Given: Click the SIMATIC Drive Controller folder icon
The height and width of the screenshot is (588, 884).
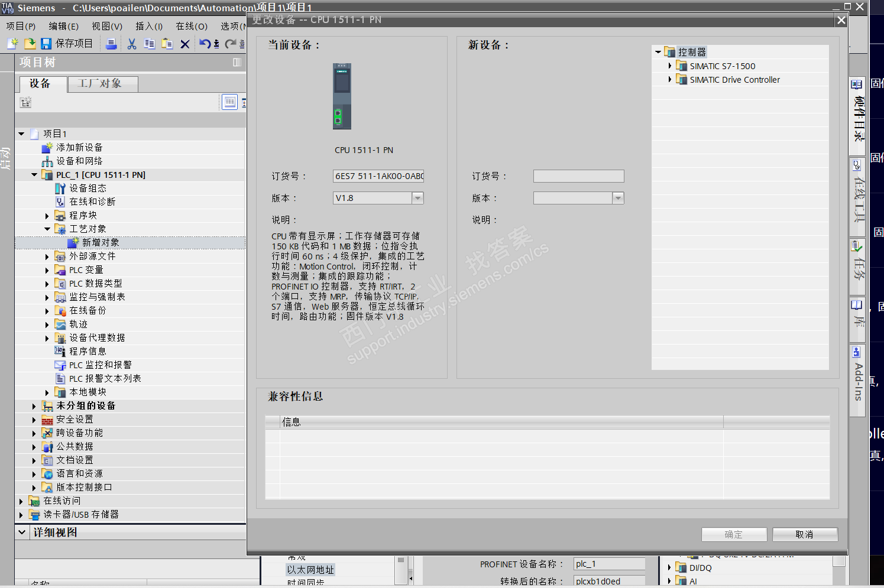Looking at the screenshot, I should click(682, 80).
